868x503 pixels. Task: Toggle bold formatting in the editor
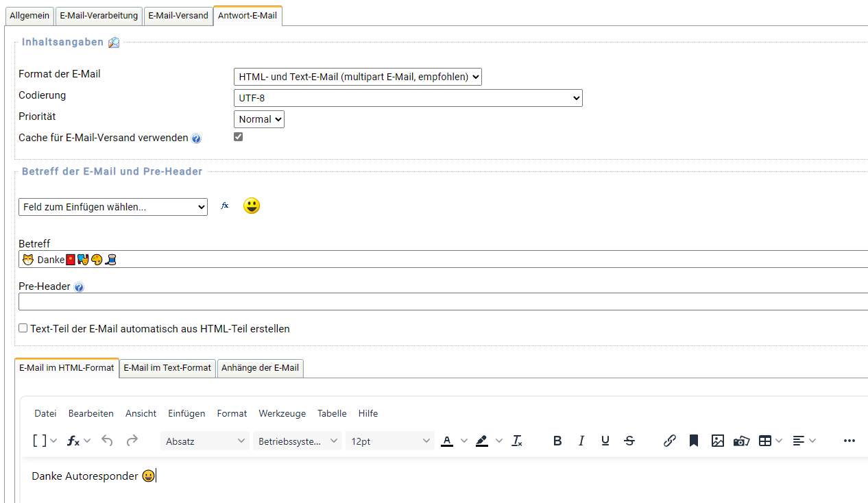(x=557, y=441)
